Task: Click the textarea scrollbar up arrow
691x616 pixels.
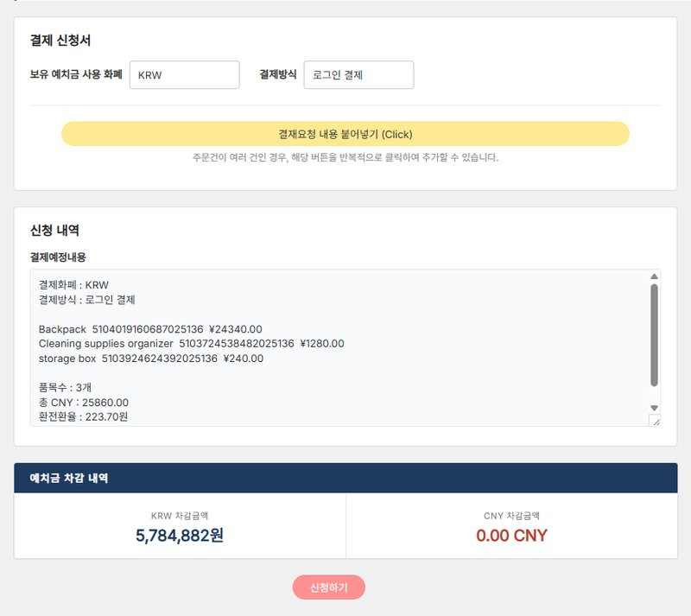Action: pyautogui.click(x=654, y=277)
